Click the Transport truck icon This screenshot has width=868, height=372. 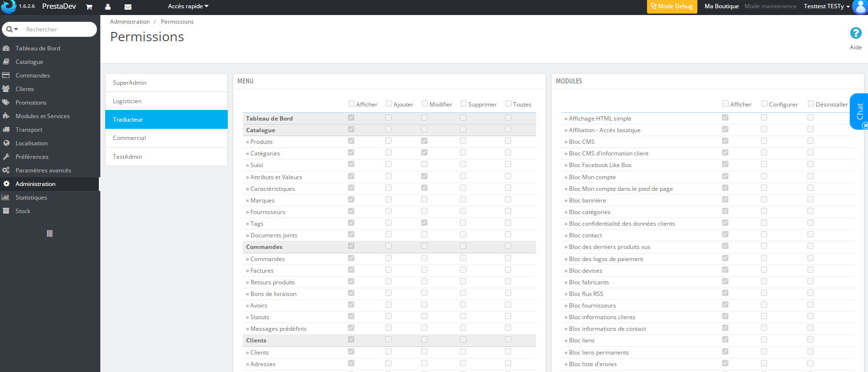[6, 130]
